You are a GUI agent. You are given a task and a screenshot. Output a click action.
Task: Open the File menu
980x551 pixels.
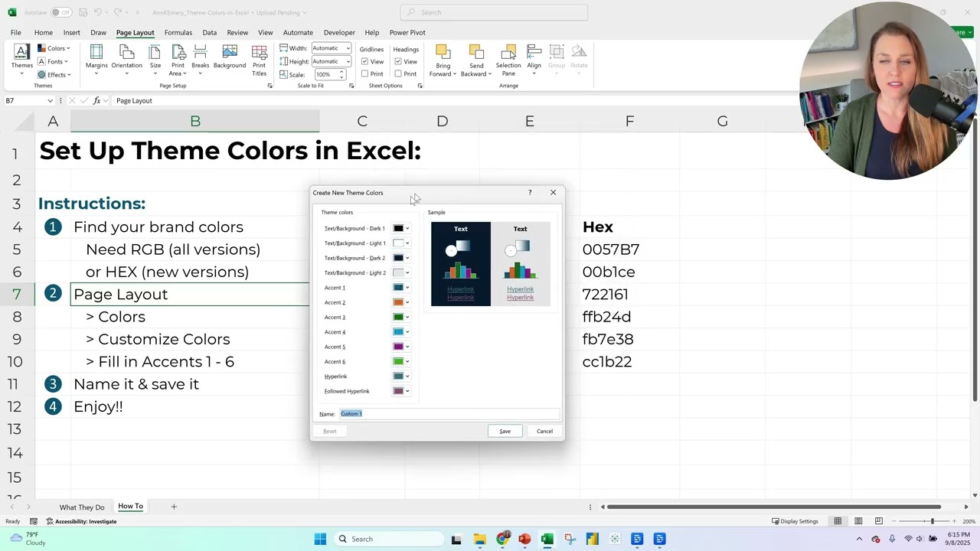click(x=15, y=33)
